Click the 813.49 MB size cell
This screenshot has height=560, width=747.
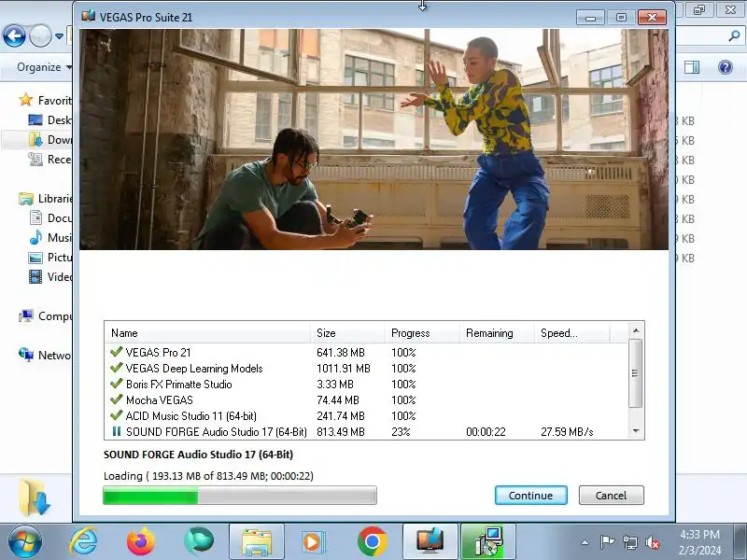click(341, 432)
